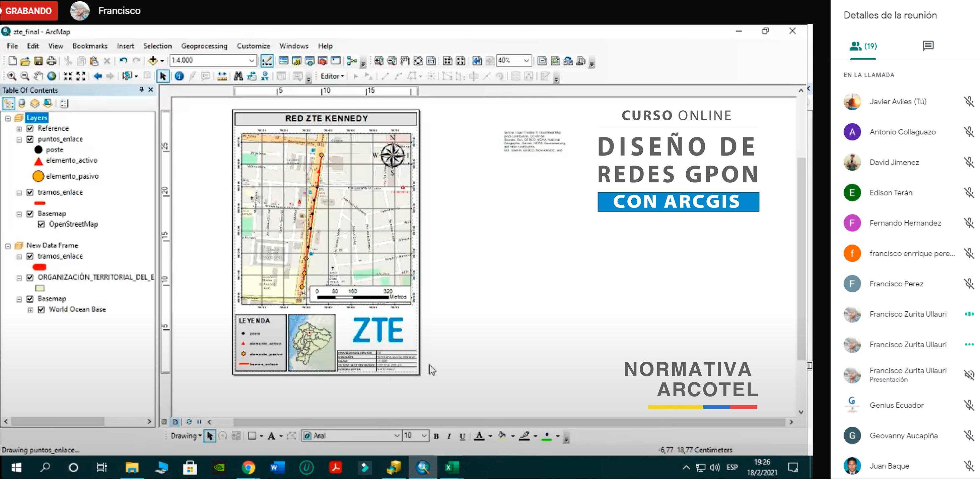This screenshot has width=980, height=480.
Task: Select the Zoom In map tool
Action: [12, 76]
